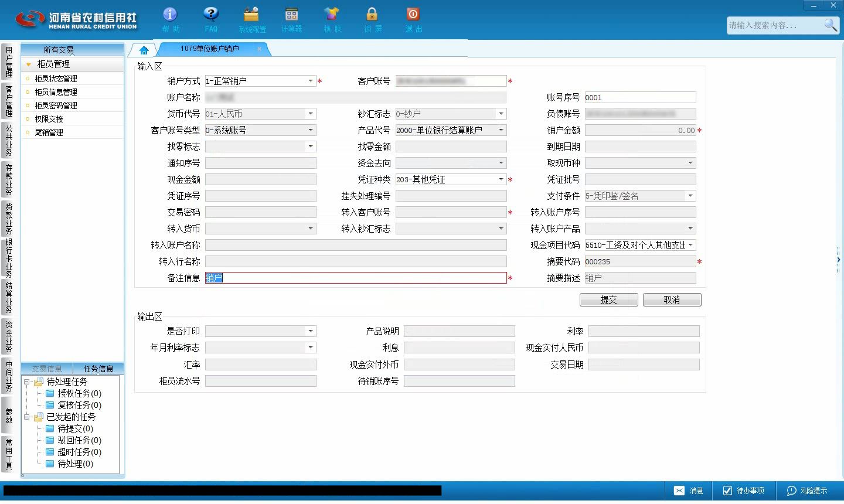
Task: Select the 待提交(0) folder icon
Action: tap(50, 428)
